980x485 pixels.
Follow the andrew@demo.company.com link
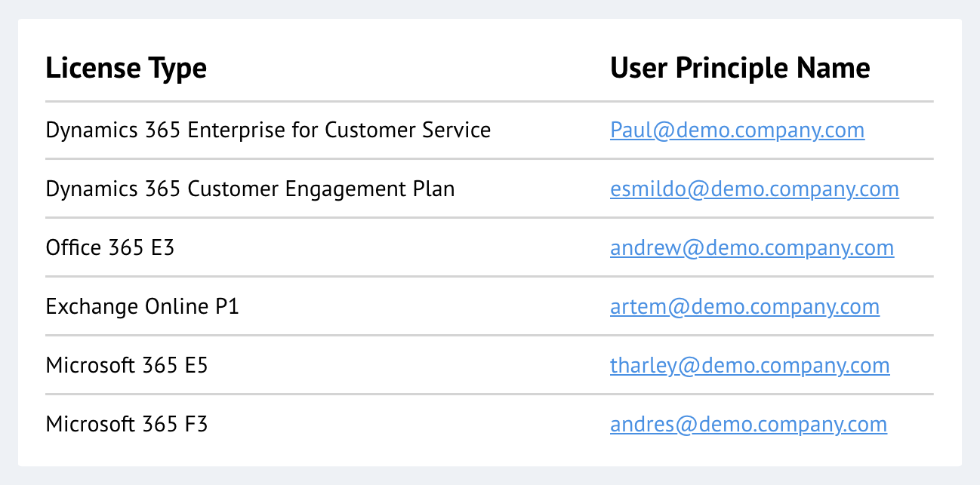click(752, 247)
